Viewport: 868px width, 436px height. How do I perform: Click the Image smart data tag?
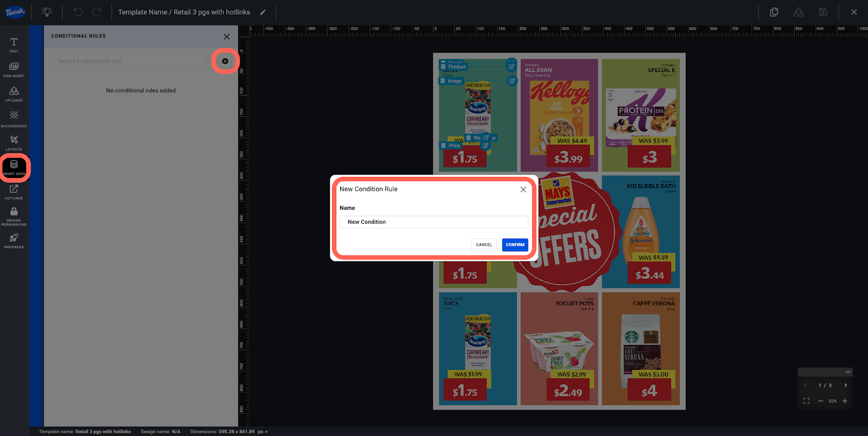click(451, 81)
